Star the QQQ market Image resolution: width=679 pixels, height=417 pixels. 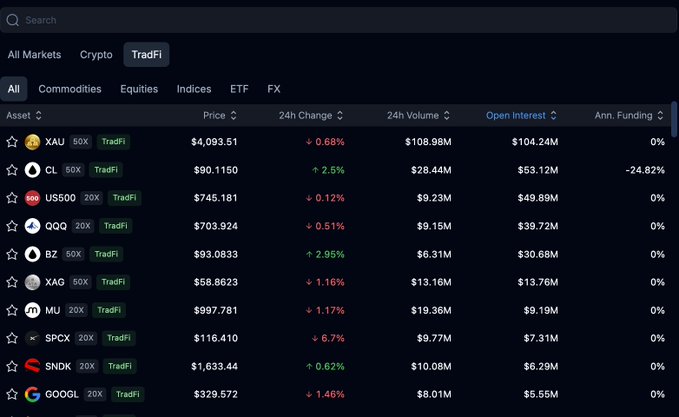point(12,226)
